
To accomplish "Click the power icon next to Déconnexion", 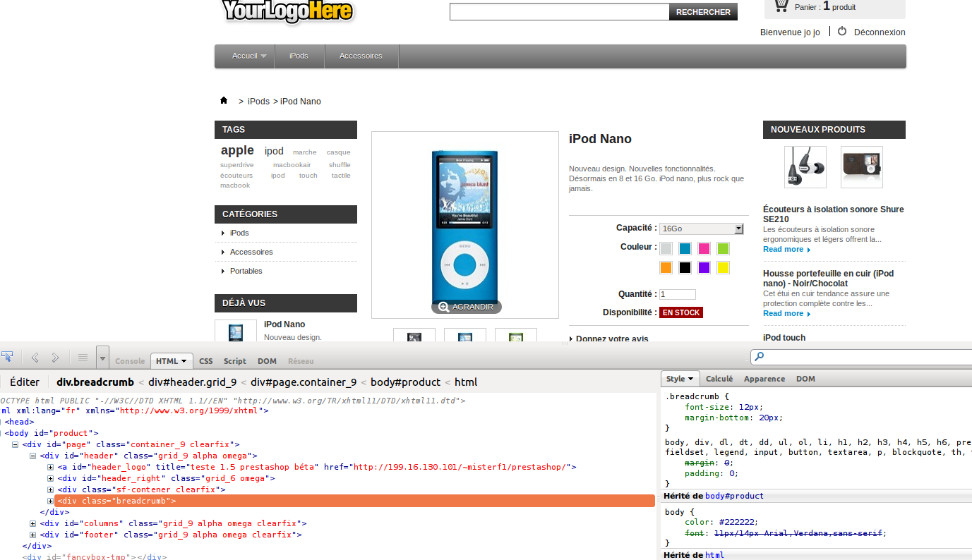I will pos(842,31).
